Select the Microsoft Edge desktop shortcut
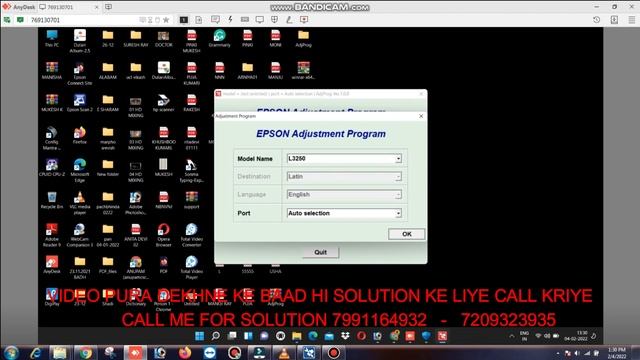 [x=80, y=170]
